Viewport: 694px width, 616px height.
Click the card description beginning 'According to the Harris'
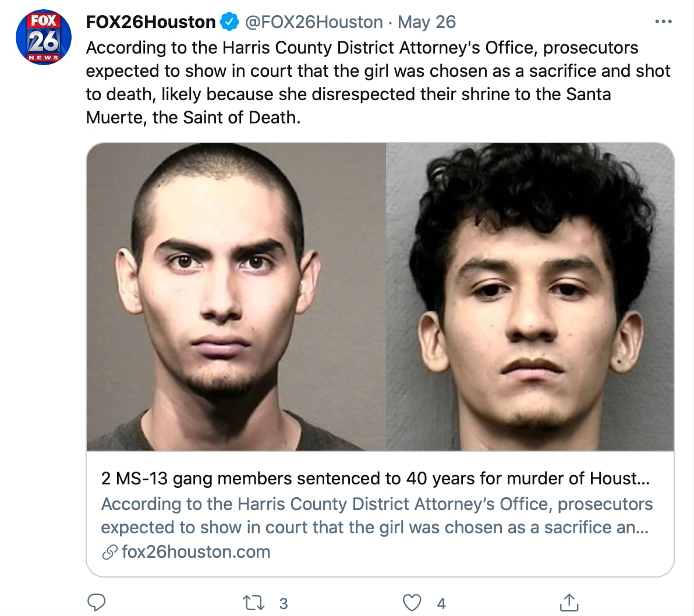point(377,515)
